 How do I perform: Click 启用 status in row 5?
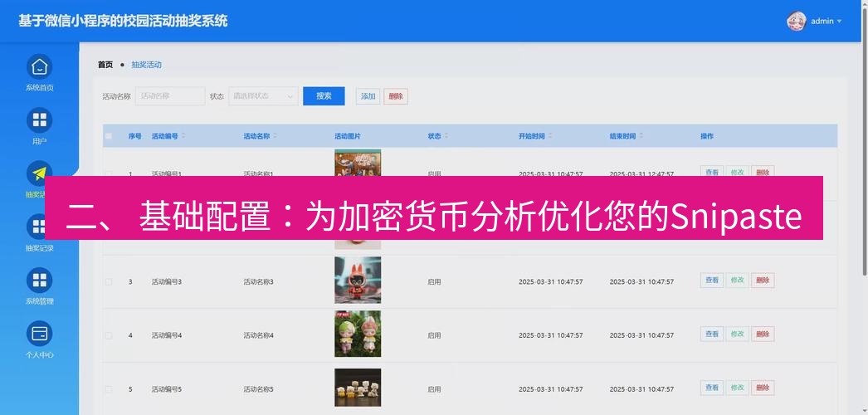point(435,389)
